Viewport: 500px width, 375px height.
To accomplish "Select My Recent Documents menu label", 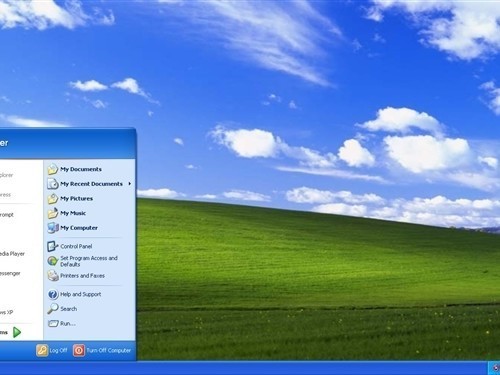I will [91, 184].
